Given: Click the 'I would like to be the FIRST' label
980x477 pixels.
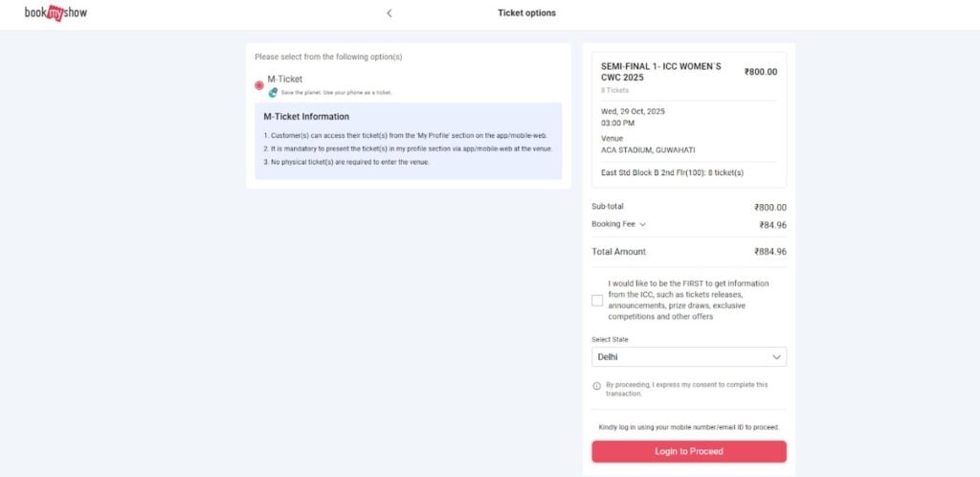Looking at the screenshot, I should (x=688, y=300).
